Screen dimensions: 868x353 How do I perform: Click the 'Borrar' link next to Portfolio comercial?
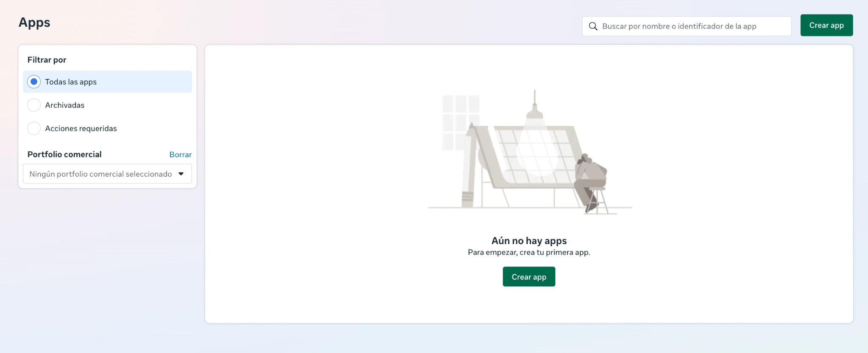click(x=181, y=155)
